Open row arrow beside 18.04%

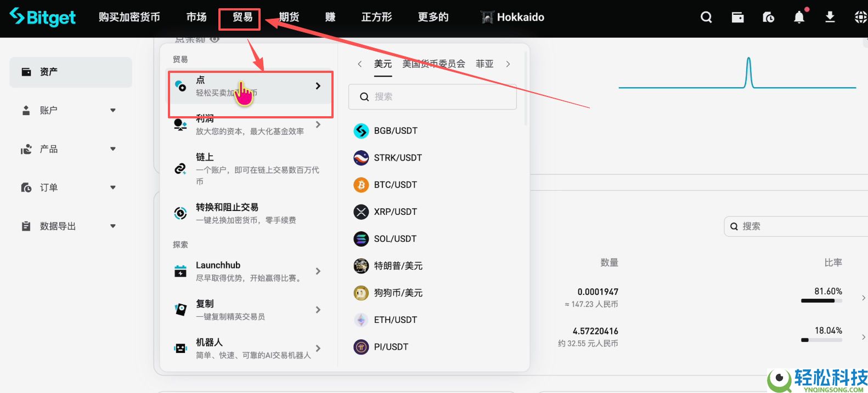[x=864, y=338]
